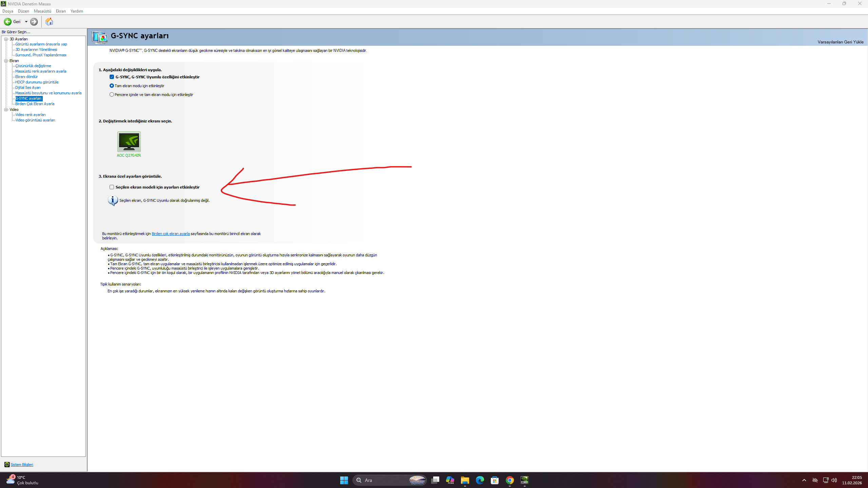868x488 pixels.
Task: Click the Forward arrow icon in toolbar
Action: point(34,22)
